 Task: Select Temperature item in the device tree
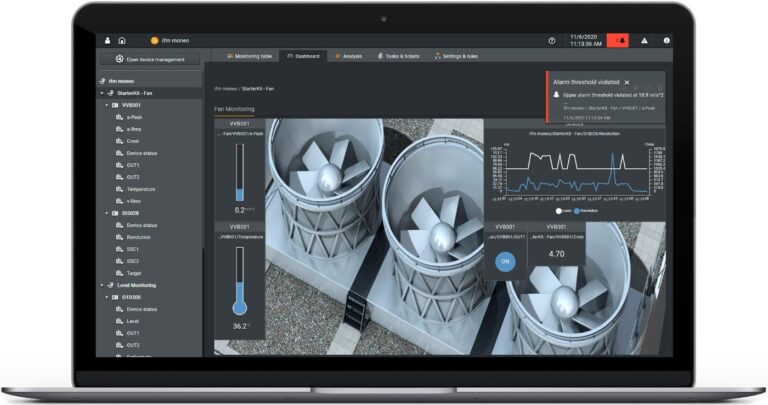[x=141, y=189]
